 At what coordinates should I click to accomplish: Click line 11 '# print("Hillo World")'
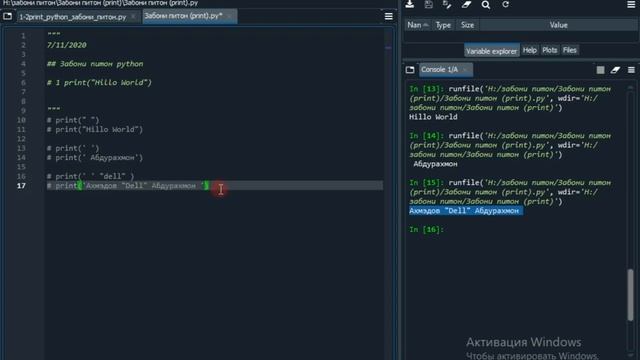point(95,130)
